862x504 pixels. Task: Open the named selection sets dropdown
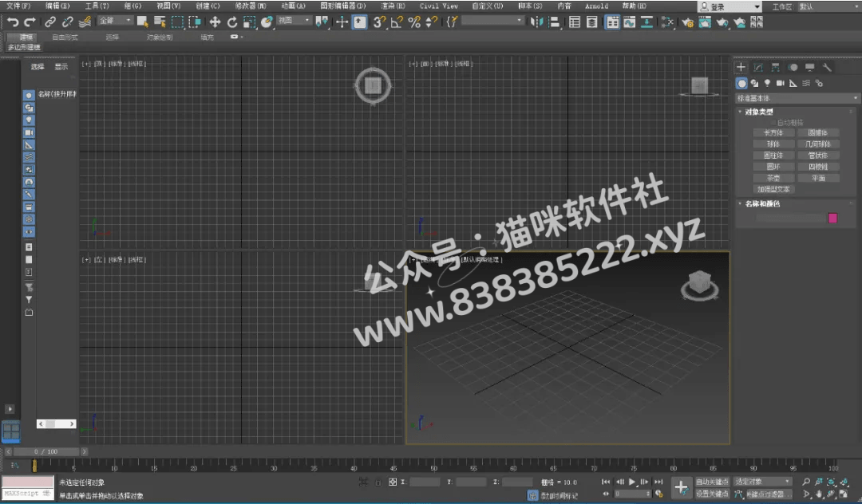[492, 20]
